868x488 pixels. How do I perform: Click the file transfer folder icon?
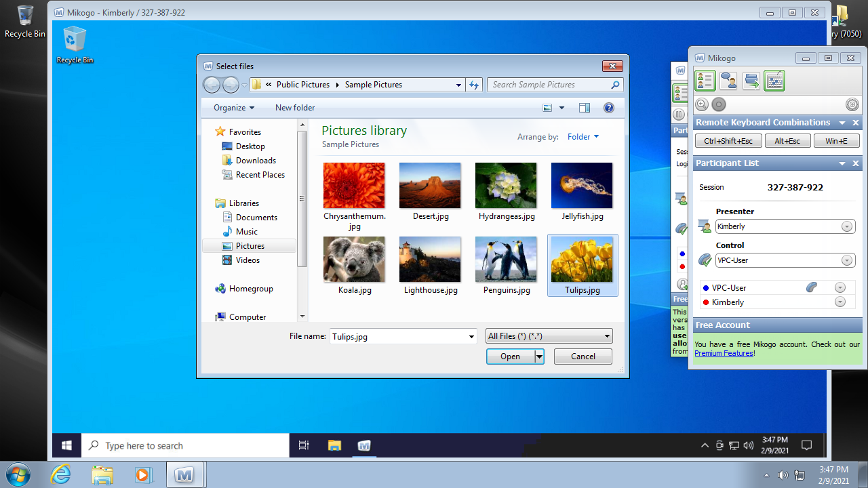751,81
